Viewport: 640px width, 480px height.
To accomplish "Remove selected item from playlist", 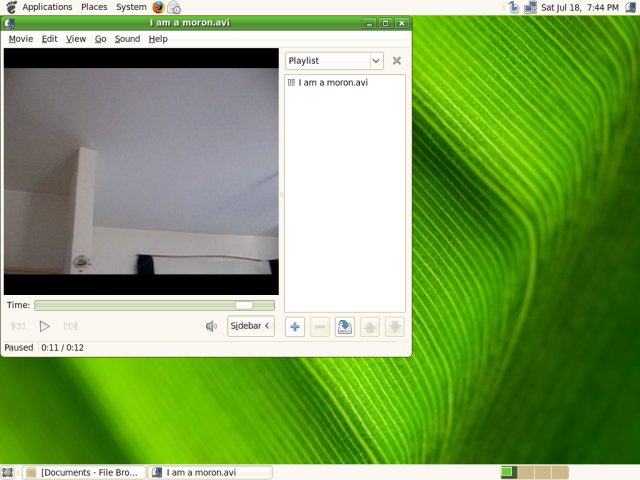I will coord(320,327).
